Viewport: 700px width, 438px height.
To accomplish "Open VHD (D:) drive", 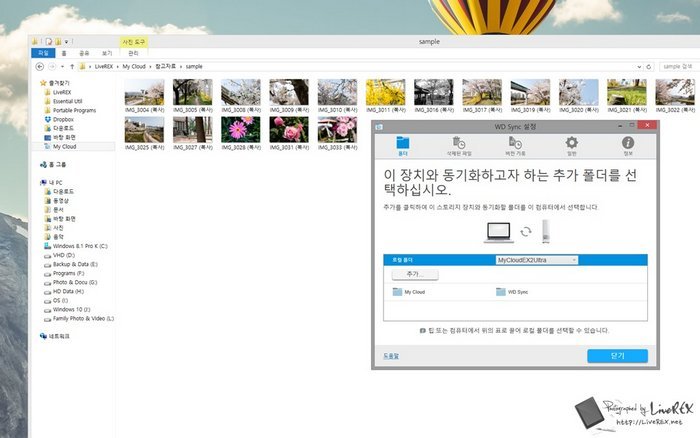I will click(59, 255).
